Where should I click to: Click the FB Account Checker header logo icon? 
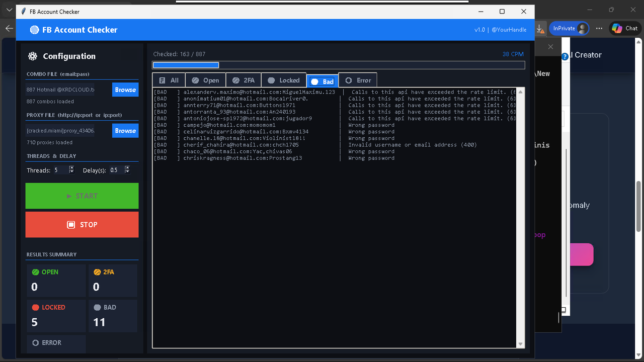pyautogui.click(x=34, y=30)
